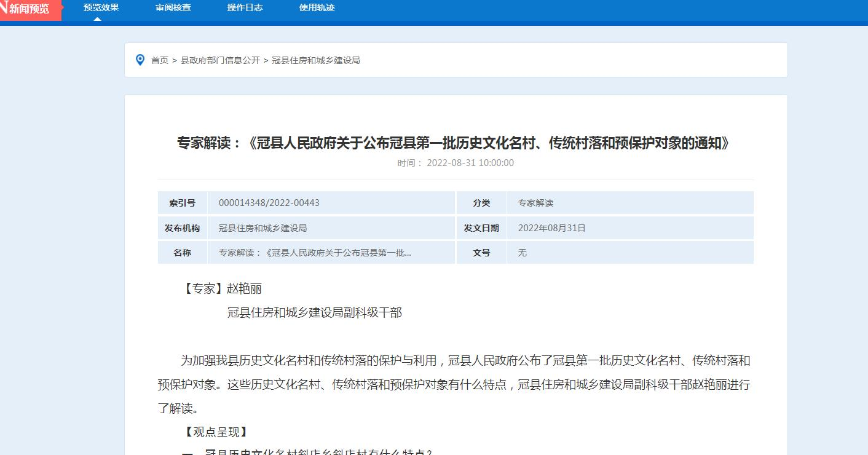868x455 pixels.
Task: Open 县政府部门信息公开 breadcrumb link
Action: [x=220, y=60]
